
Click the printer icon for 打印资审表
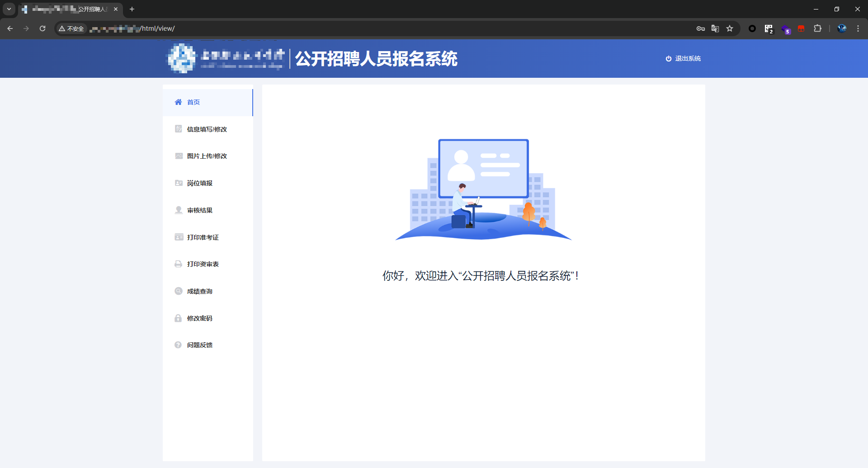pyautogui.click(x=179, y=264)
